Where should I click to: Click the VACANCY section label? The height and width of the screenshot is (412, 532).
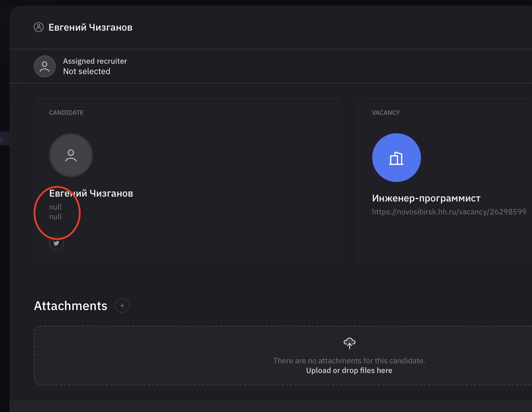[x=386, y=112]
